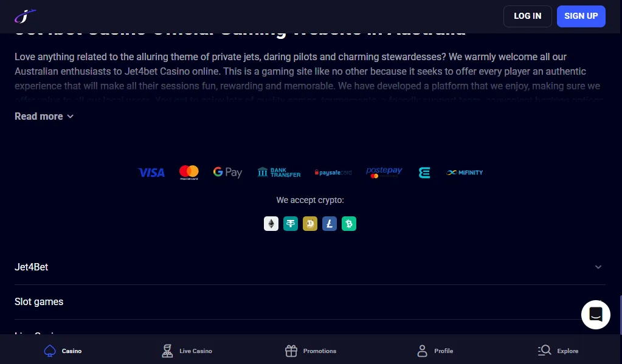Open the live chat support bubble

[595, 314]
